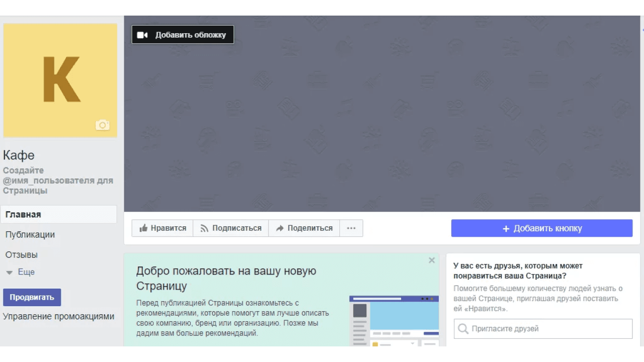Click the Пригласите друзей search field
The height and width of the screenshot is (362, 644).
coord(543,329)
